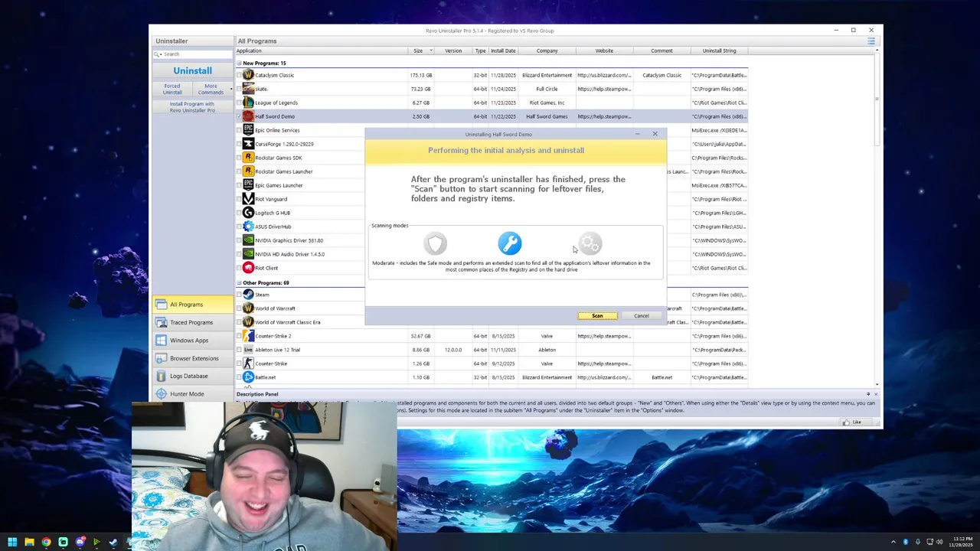Click the Ableton Live 12 Trial icon

click(248, 350)
